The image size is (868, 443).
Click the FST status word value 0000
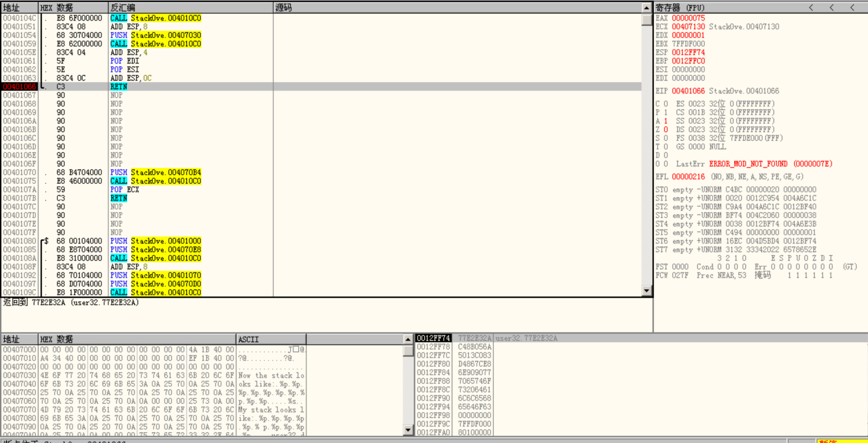[x=680, y=267]
